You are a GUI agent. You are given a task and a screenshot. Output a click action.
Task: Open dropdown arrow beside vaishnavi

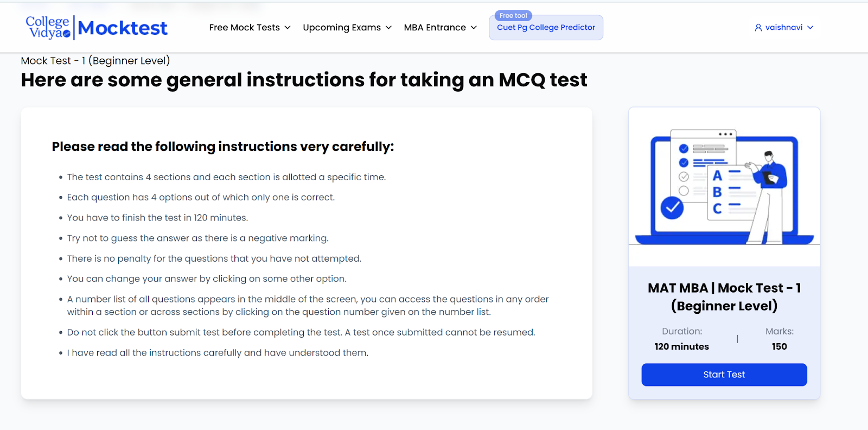tap(810, 28)
